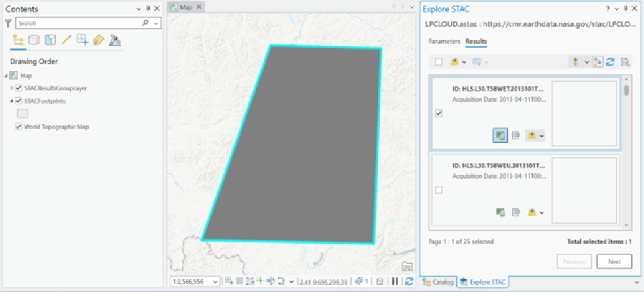Select List By Selection icon in Contents

tap(50, 40)
